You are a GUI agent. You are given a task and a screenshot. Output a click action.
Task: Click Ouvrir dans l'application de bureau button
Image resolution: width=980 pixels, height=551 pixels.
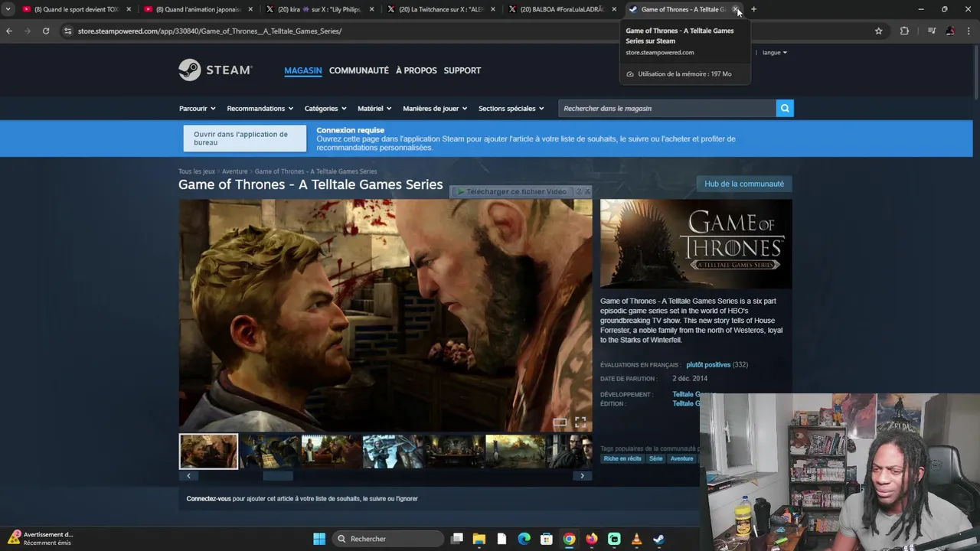click(244, 139)
